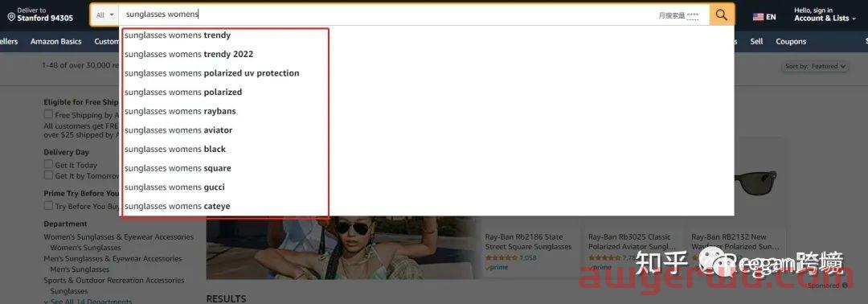Viewport: 868px width, 304px height.
Task: Open the Women's Sunglasses department link
Action: point(85,248)
